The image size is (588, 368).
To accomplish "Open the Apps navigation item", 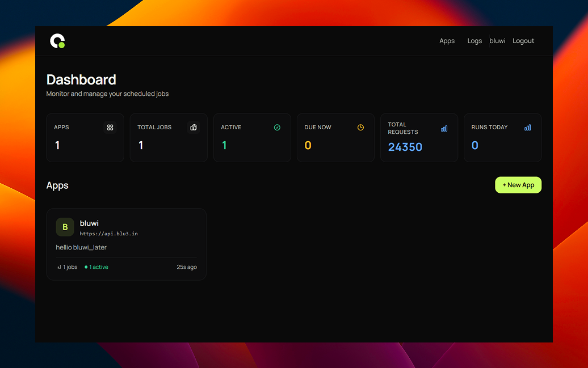I will (447, 41).
